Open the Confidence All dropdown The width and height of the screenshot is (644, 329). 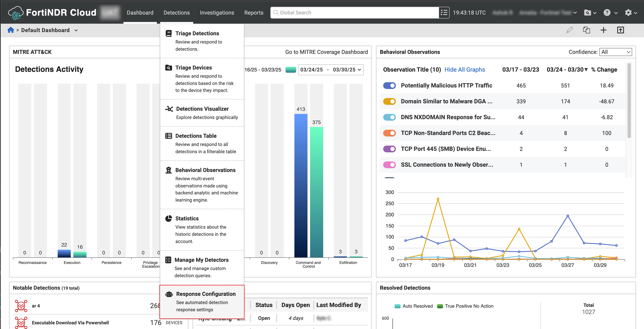coord(615,52)
